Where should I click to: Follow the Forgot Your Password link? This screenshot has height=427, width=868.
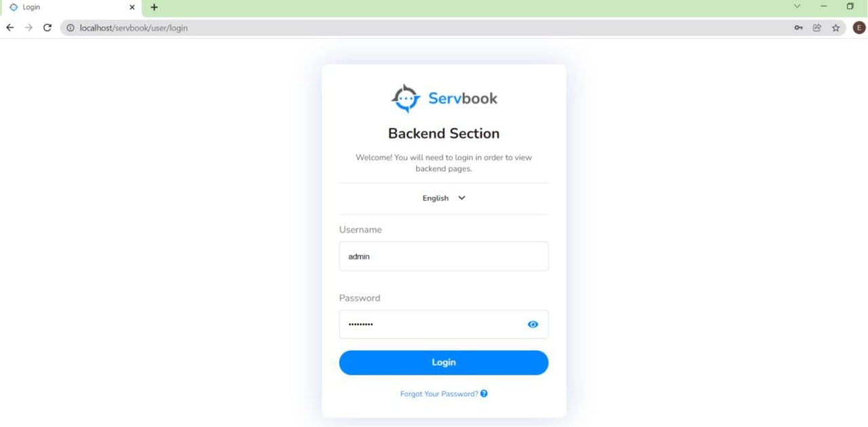pyautogui.click(x=439, y=394)
